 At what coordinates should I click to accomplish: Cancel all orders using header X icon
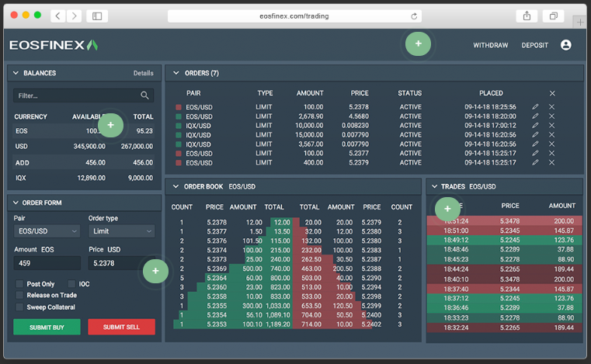[552, 93]
